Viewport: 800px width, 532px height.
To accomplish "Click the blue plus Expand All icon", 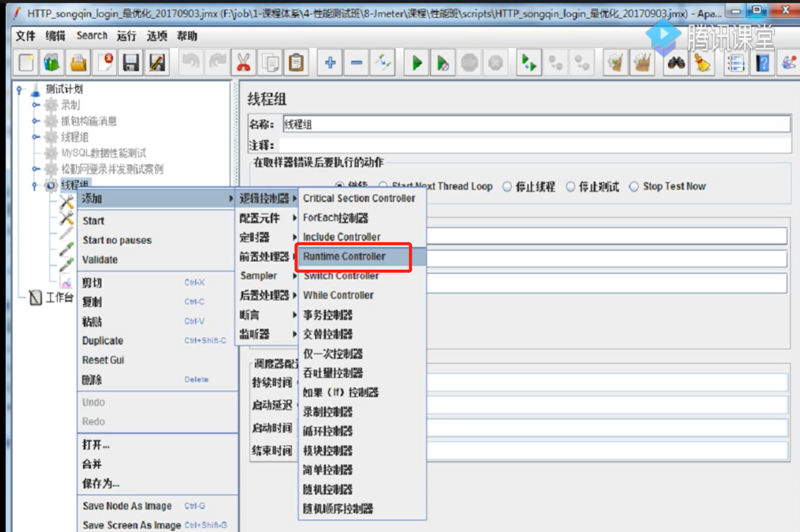I will coord(330,63).
